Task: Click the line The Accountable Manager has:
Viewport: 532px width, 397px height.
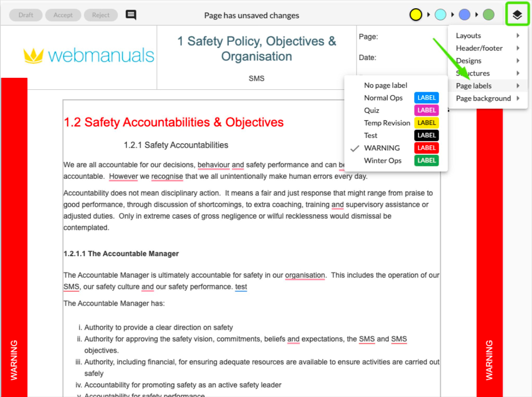Action: pos(114,303)
